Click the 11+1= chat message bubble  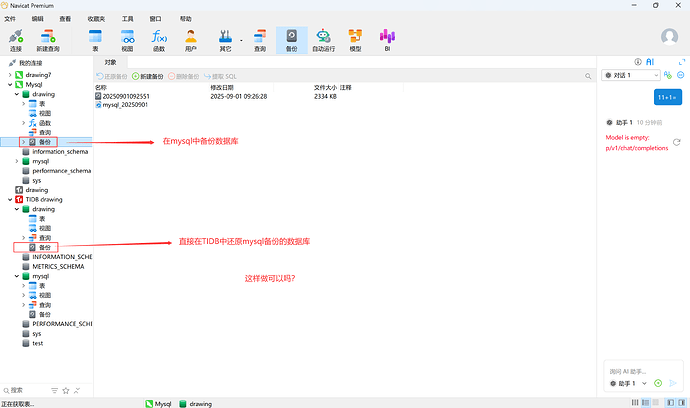(x=668, y=97)
